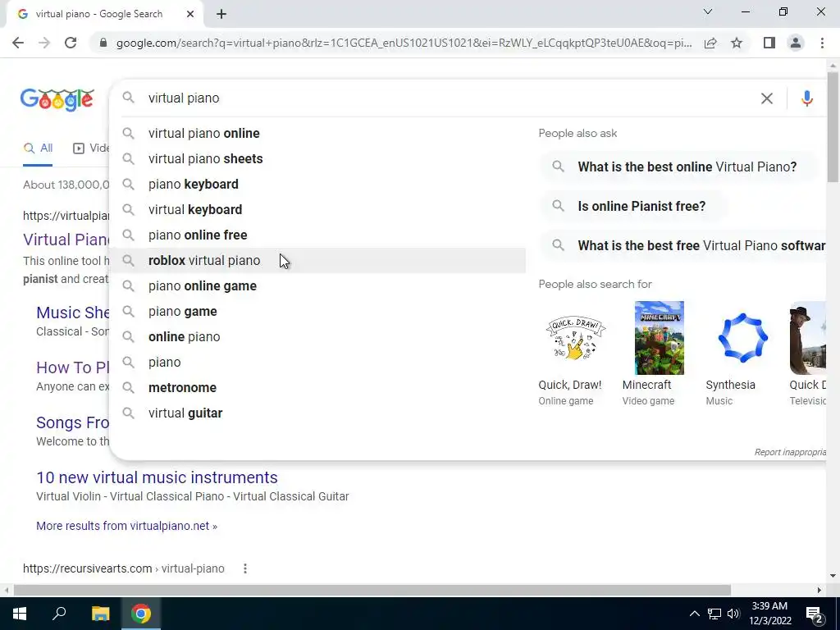Viewport: 840px width, 630px height.
Task: Choose suggestion online piano
Action: [x=317, y=337]
